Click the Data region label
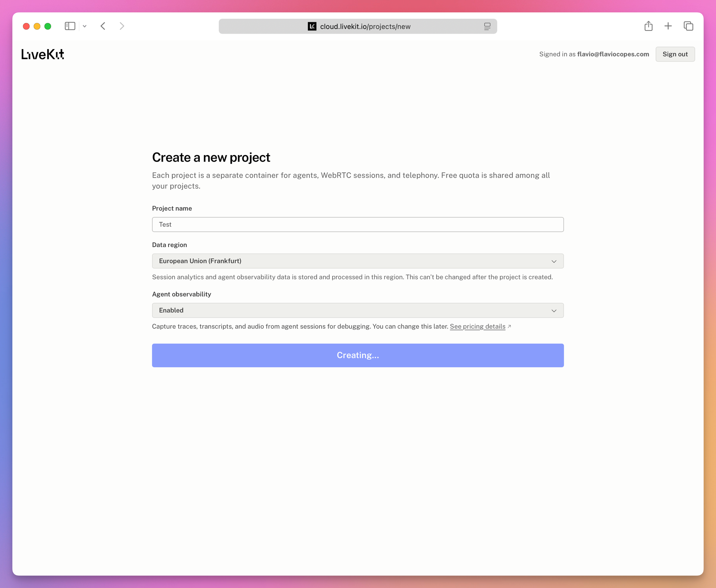Image resolution: width=716 pixels, height=588 pixels. pos(169,245)
